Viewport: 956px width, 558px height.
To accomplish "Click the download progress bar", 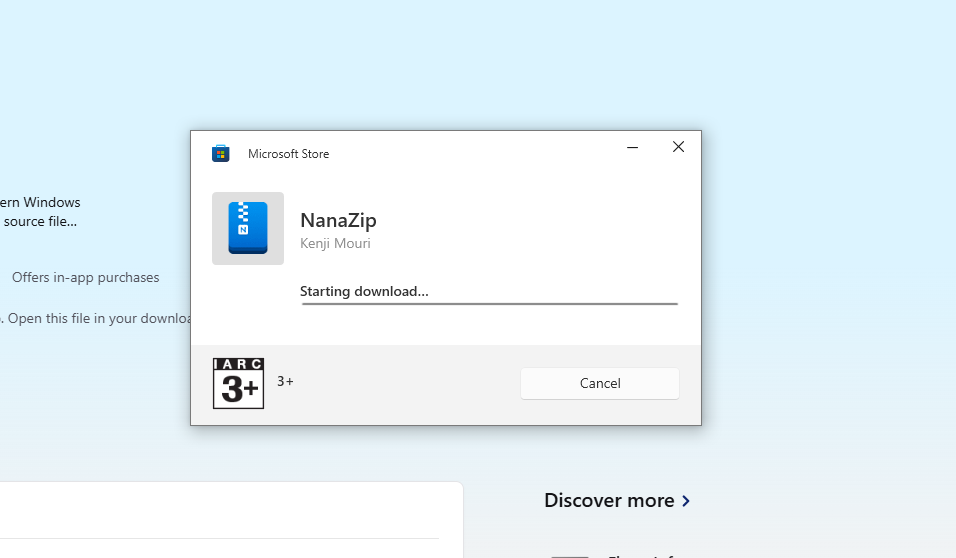I will [x=490, y=303].
